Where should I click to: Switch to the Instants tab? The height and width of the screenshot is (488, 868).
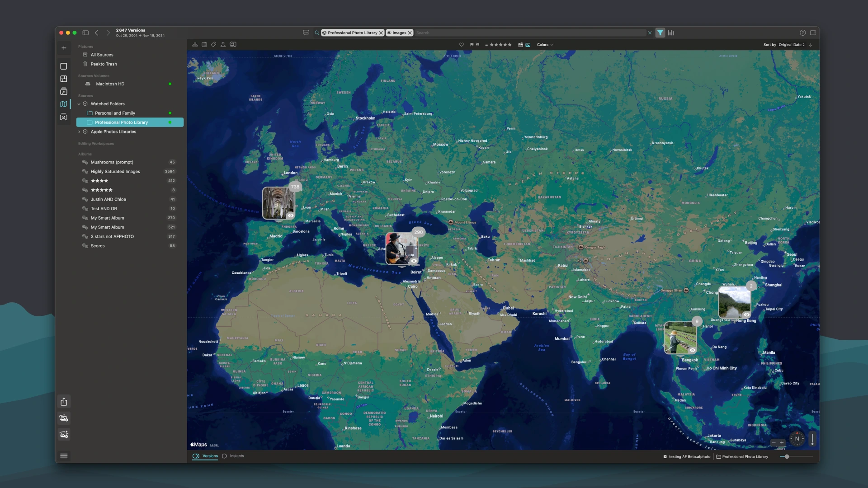pos(233,456)
